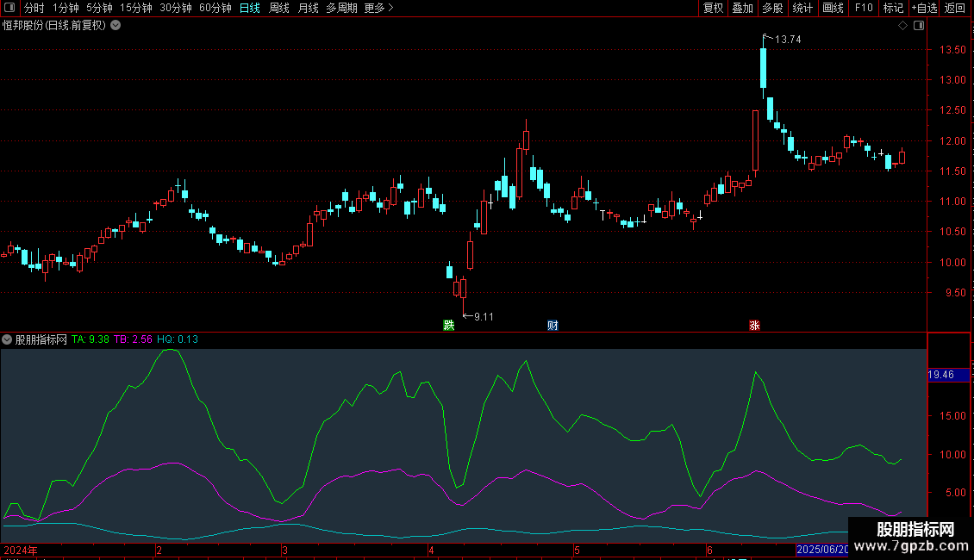The width and height of the screenshot is (974, 560).
Task: Switch to 月线 monthly period
Action: point(308,8)
